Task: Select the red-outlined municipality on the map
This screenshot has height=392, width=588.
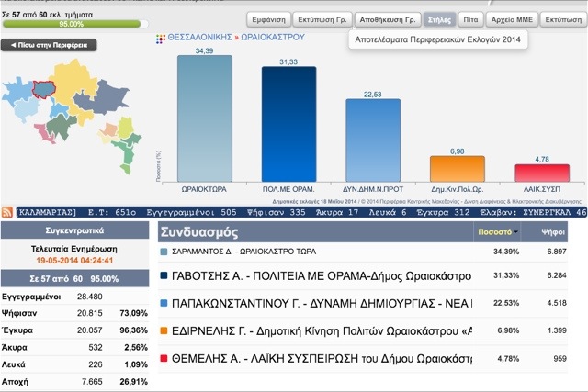Action: pyautogui.click(x=44, y=90)
